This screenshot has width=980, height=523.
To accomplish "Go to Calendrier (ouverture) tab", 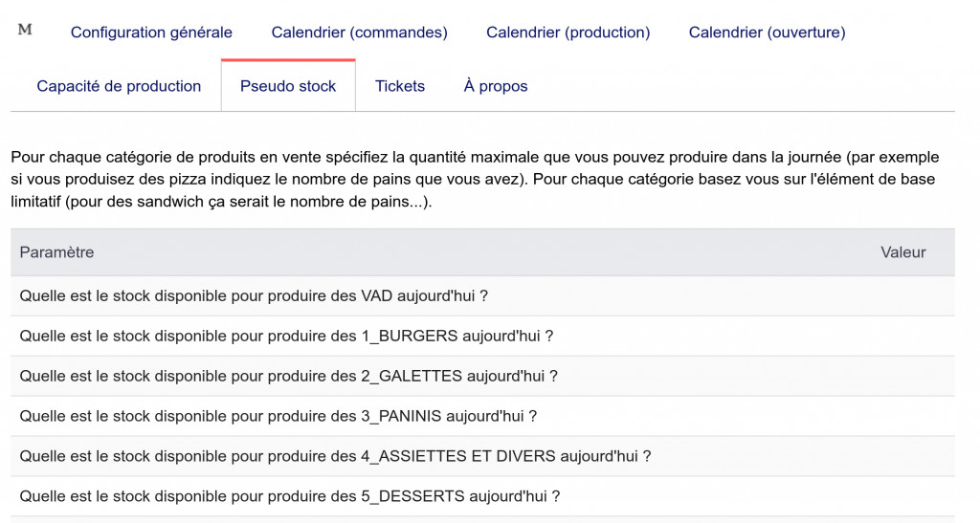I will (767, 33).
